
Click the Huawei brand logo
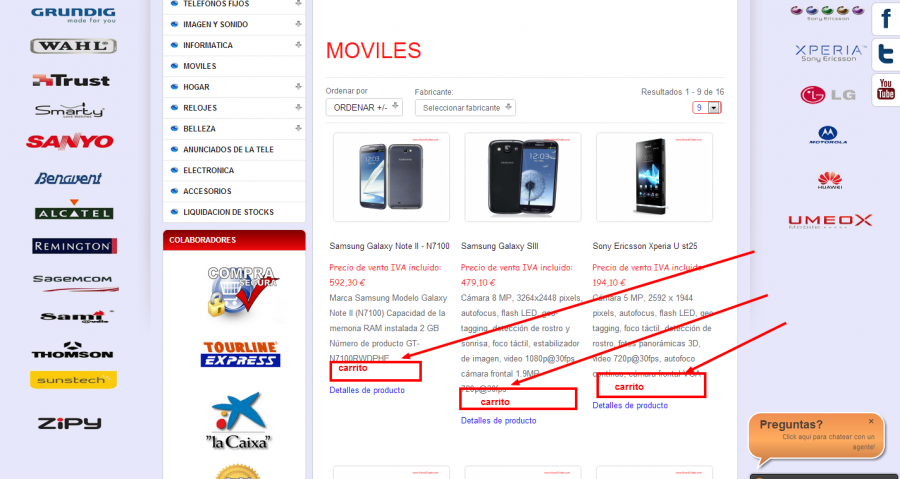coord(830,181)
